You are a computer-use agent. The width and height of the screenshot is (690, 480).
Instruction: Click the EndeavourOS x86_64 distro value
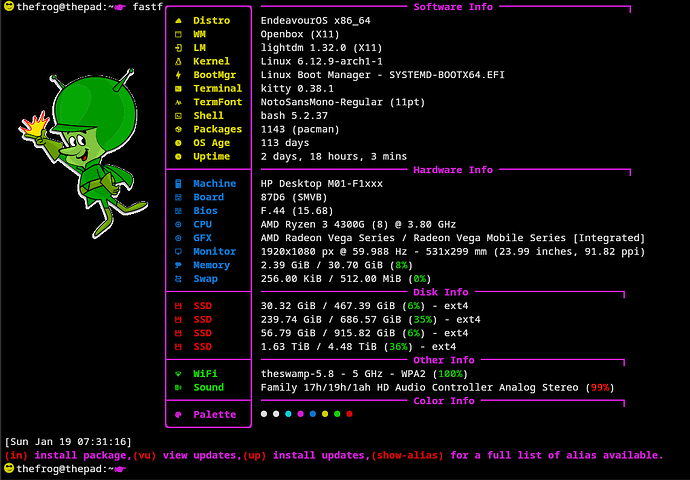(x=316, y=21)
